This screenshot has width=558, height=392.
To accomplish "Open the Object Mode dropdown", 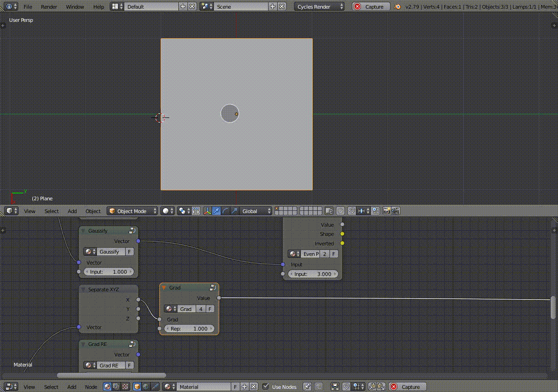I will (x=132, y=211).
